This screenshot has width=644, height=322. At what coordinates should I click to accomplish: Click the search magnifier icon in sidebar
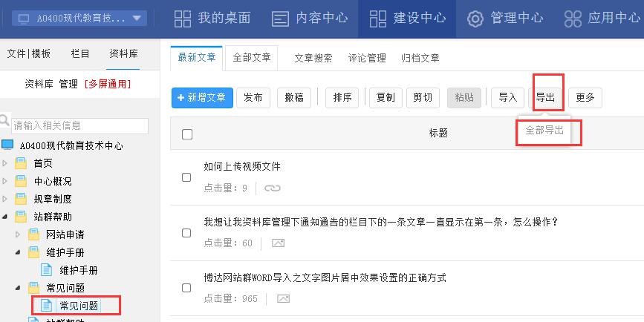click(5, 121)
